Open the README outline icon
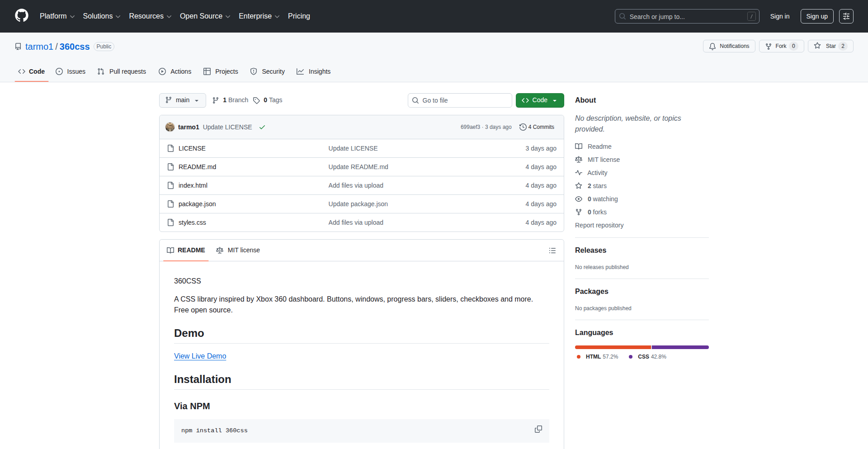Screen dimensions: 868x449 pos(552,250)
